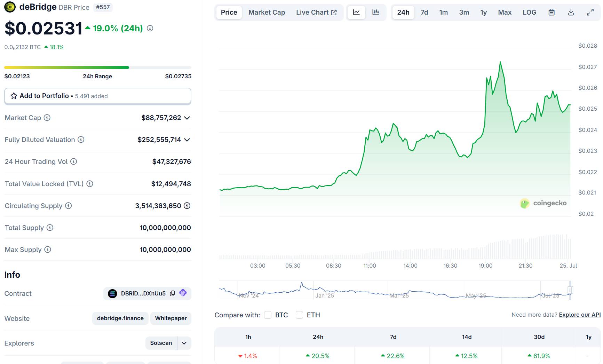Click the purple wallet icon beside contract
This screenshot has width=603, height=364.
tap(183, 293)
